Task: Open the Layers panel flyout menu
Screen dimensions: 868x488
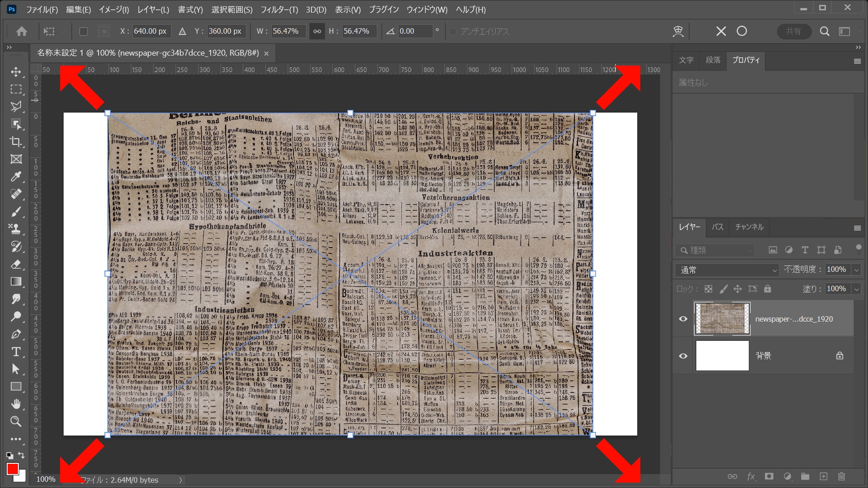Action: pos(857,228)
